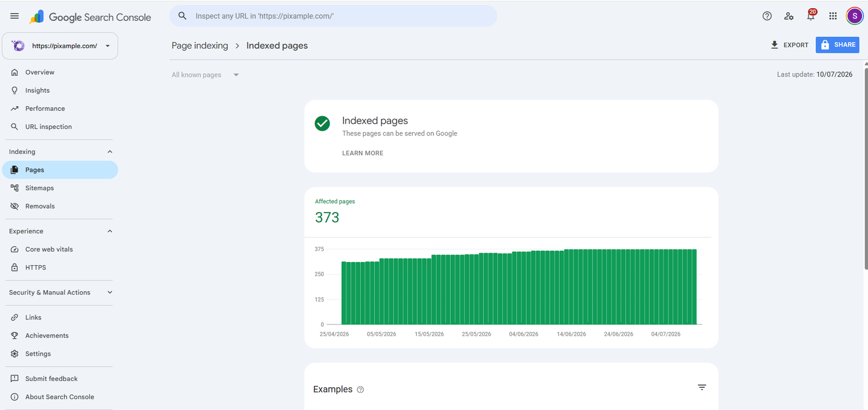Click the Indexed pages breadcrumb title
Screen dimensions: 868x410
point(277,46)
